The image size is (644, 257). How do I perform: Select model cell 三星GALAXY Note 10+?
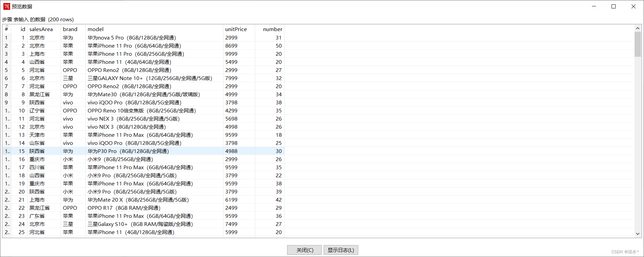150,78
